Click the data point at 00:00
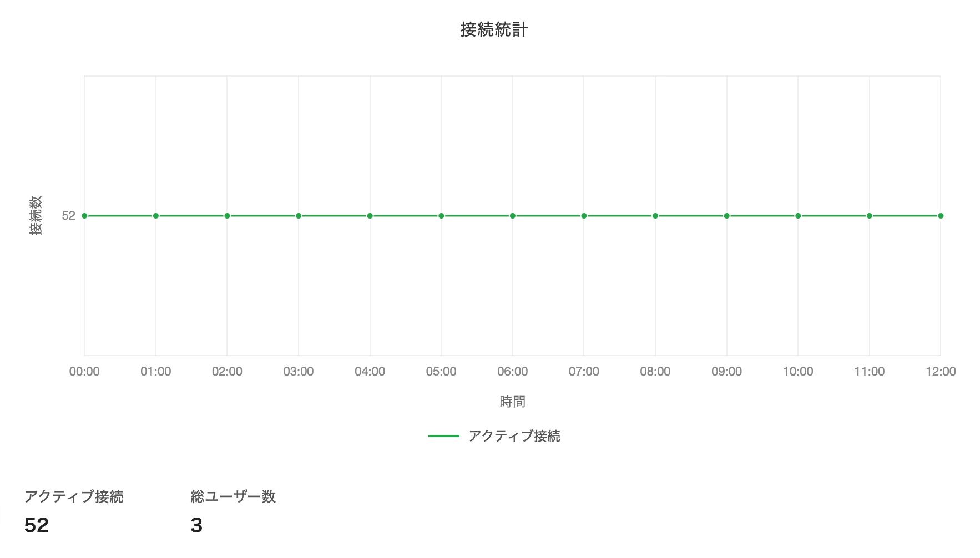The width and height of the screenshot is (980, 558). 84,216
